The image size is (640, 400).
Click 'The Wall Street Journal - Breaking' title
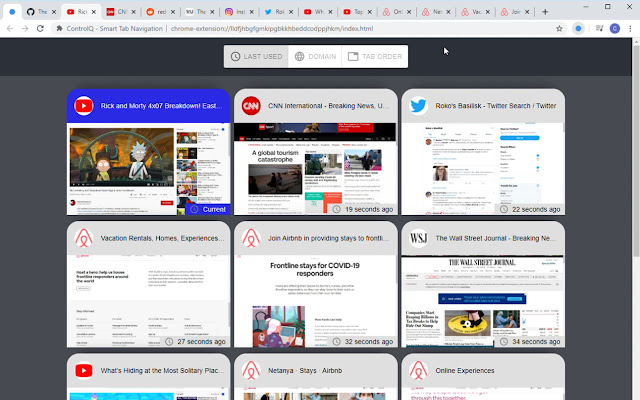(x=496, y=238)
